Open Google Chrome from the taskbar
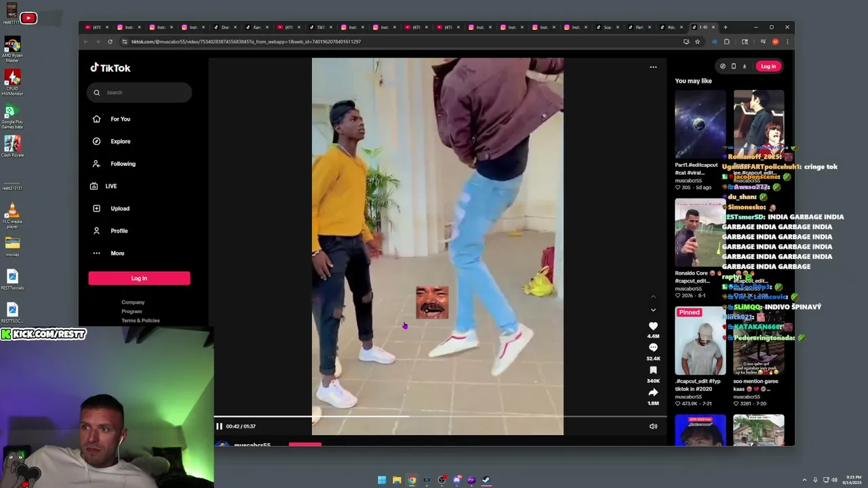This screenshot has height=488, width=868. pos(412,480)
